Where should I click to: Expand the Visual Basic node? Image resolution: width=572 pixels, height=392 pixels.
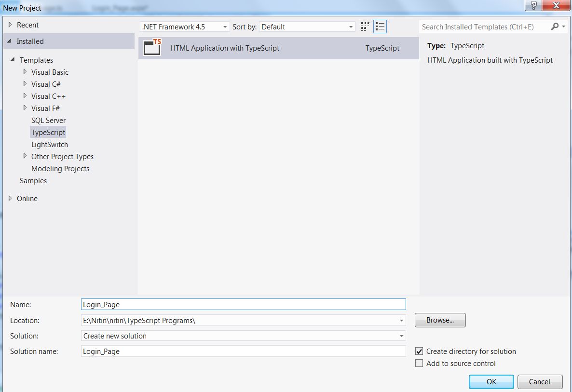[x=25, y=71]
